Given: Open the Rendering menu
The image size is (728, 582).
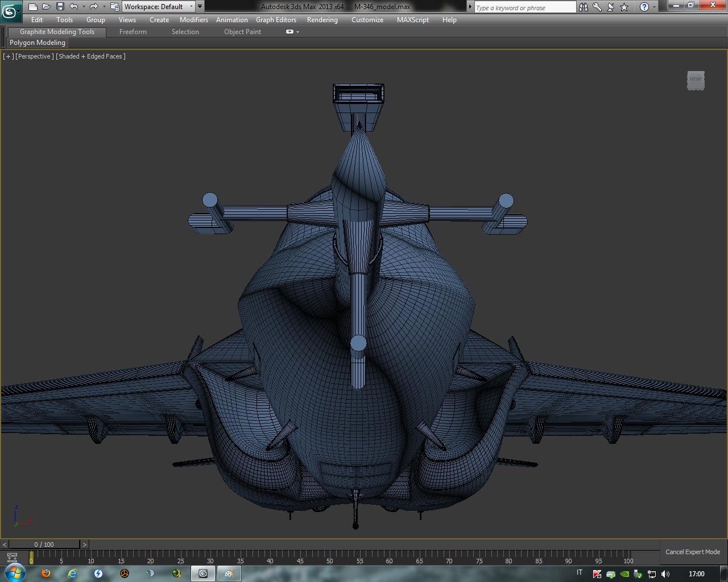Looking at the screenshot, I should coord(322,20).
